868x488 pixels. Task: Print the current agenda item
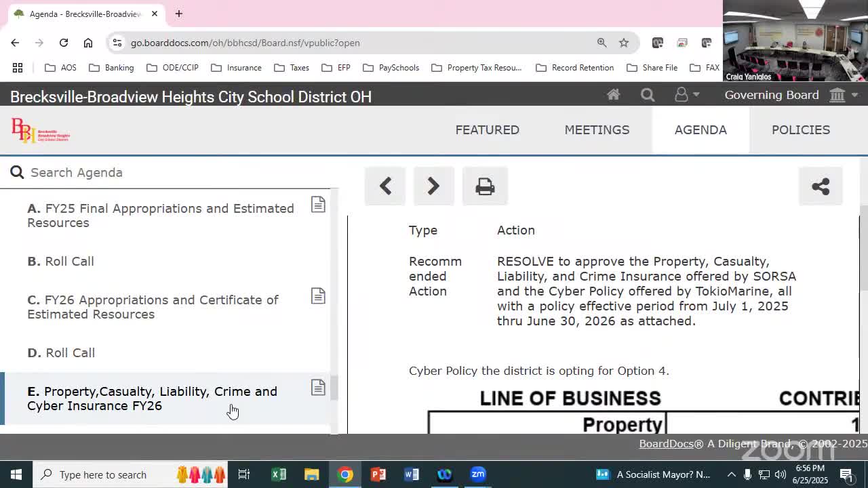[x=485, y=186]
